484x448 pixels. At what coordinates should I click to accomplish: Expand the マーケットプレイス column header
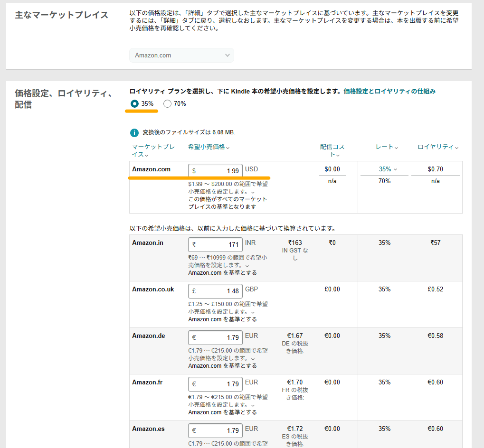click(x=153, y=150)
